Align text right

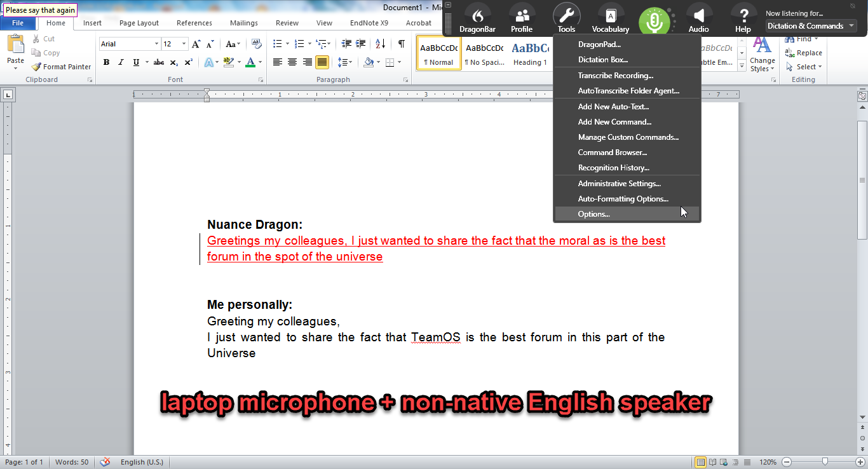pos(308,62)
